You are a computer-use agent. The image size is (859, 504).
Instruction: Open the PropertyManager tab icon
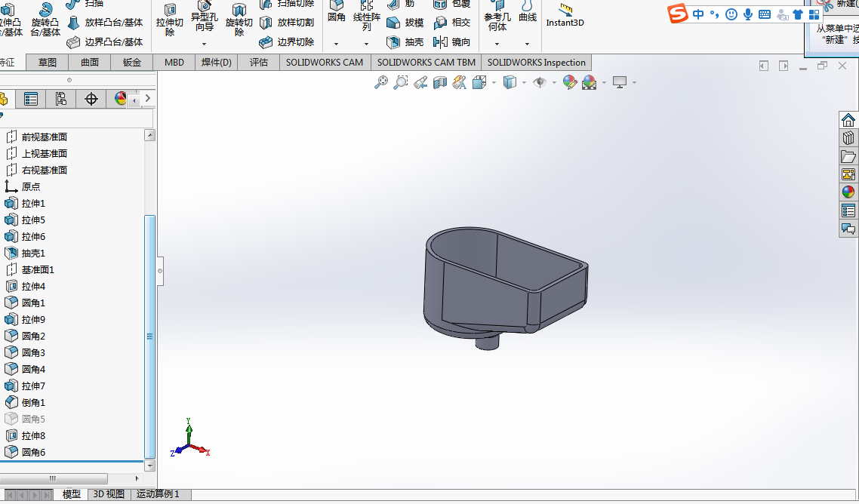(31, 99)
